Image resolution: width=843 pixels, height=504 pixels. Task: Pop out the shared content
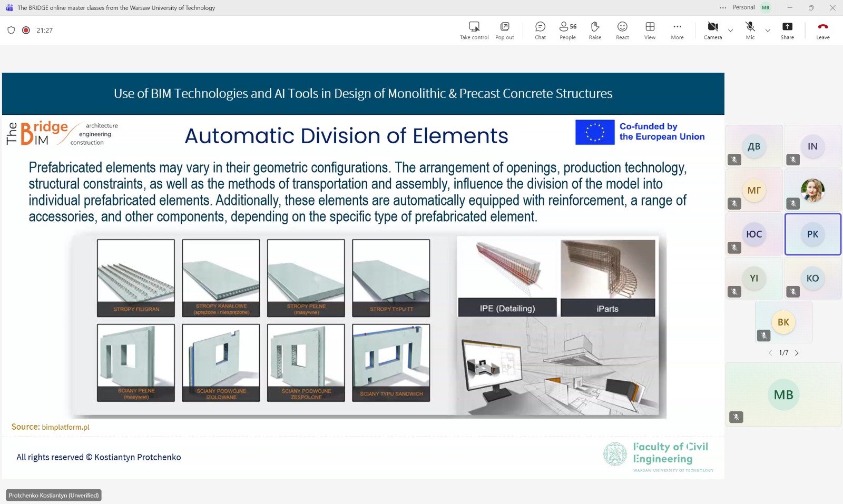coord(504,30)
